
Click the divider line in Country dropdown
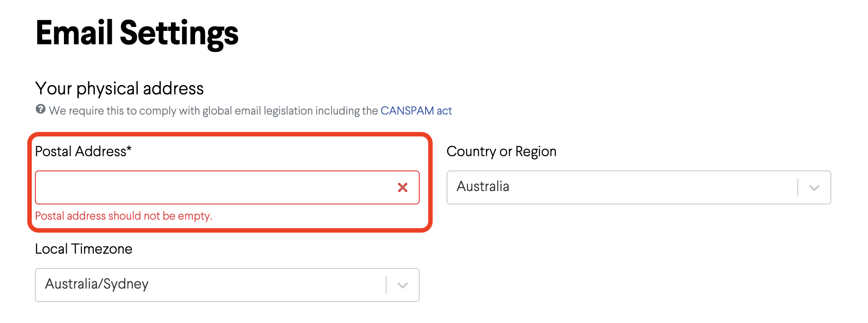pyautogui.click(x=798, y=187)
